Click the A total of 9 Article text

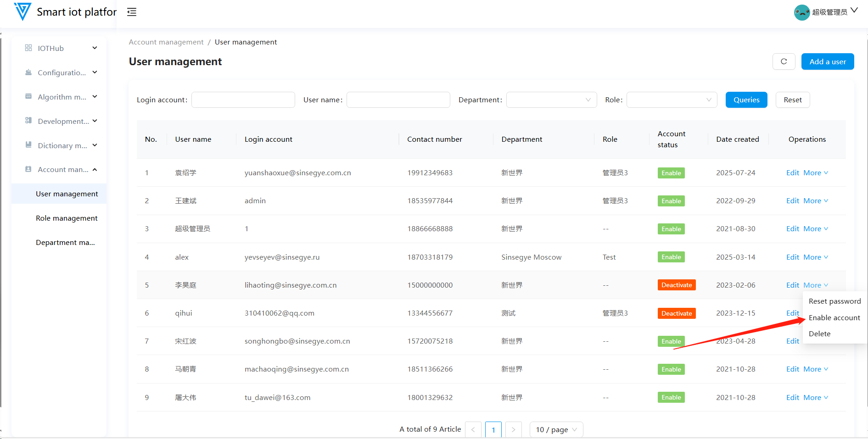click(430, 429)
